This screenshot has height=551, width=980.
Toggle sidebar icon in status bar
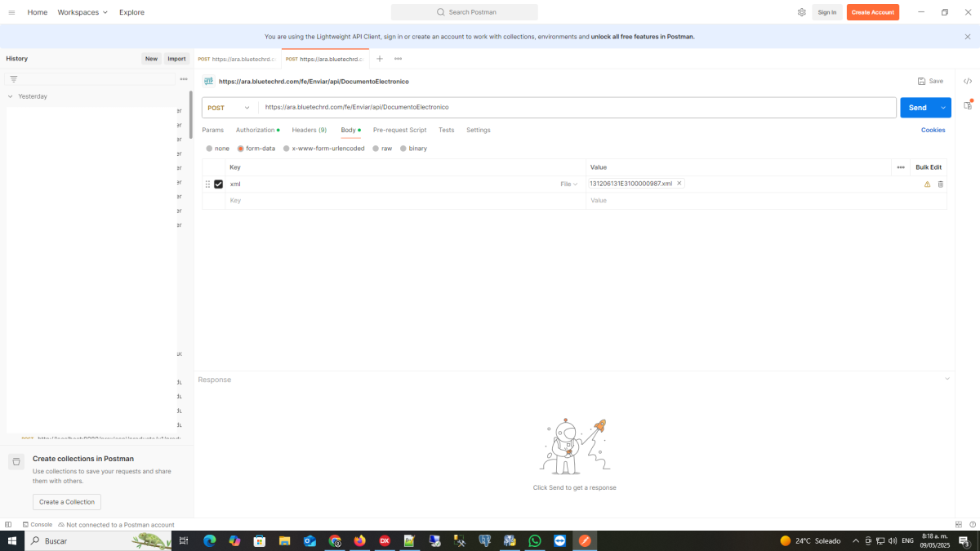(x=8, y=524)
